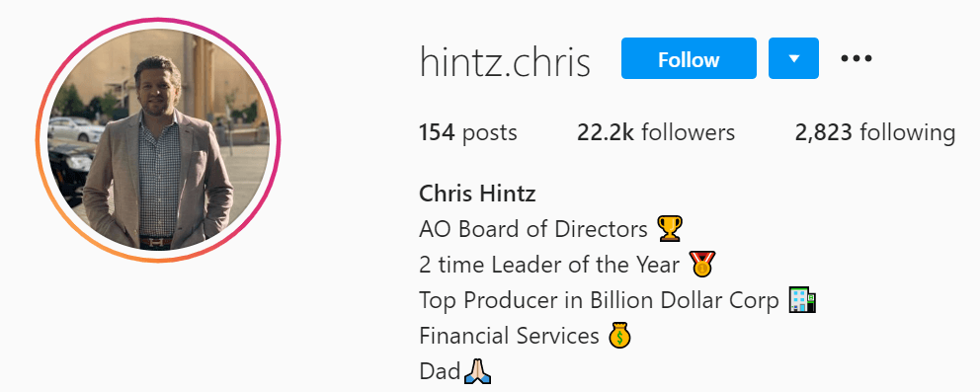Select the hintz.chris username heading
The width and height of the screenshot is (980, 392).
[505, 62]
